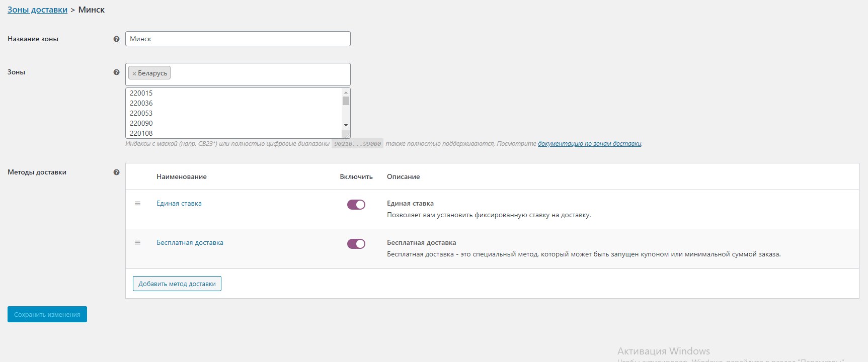This screenshot has width=868, height=362.
Task: Click the Зоны region selection box
Action: pyautogui.click(x=259, y=74)
